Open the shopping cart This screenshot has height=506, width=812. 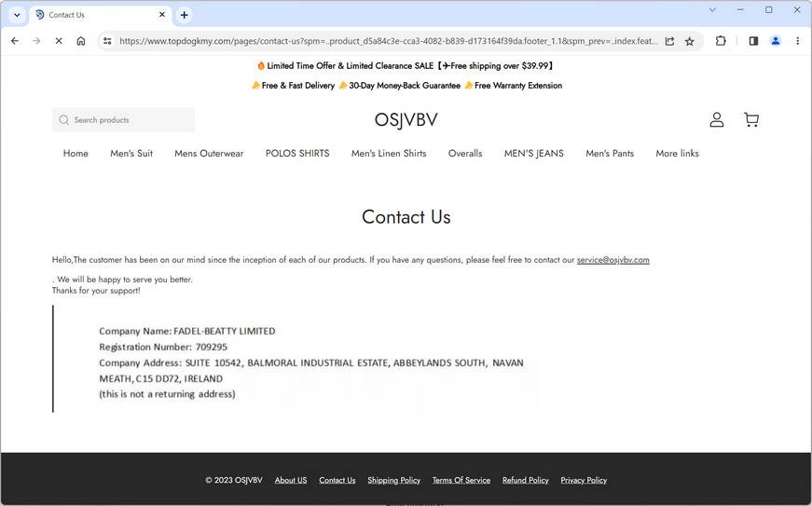(751, 120)
